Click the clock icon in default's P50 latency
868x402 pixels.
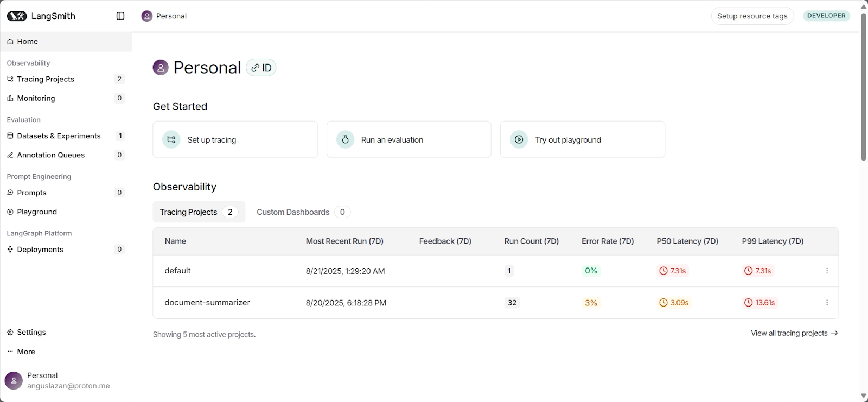click(x=663, y=271)
